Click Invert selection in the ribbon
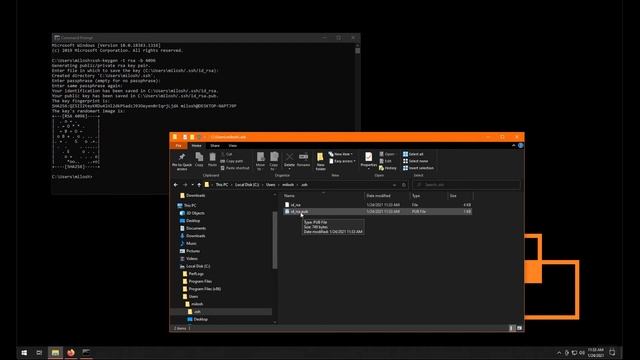This screenshot has height=360, width=640. (418, 168)
